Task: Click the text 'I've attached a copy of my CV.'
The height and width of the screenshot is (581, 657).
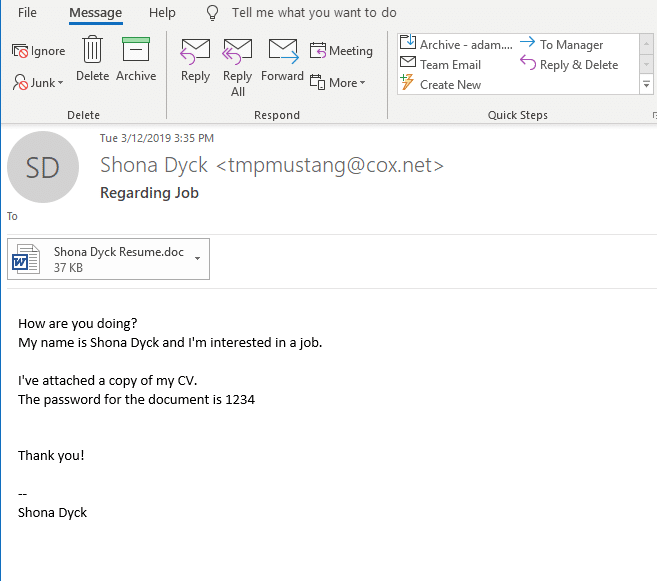Action: pos(107,380)
